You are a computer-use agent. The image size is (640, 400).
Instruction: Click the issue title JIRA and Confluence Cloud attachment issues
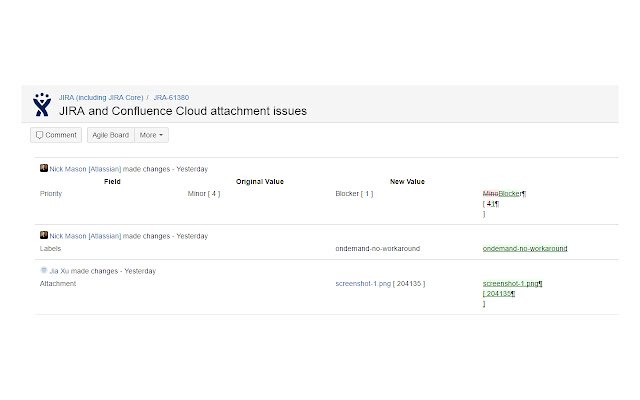click(183, 111)
